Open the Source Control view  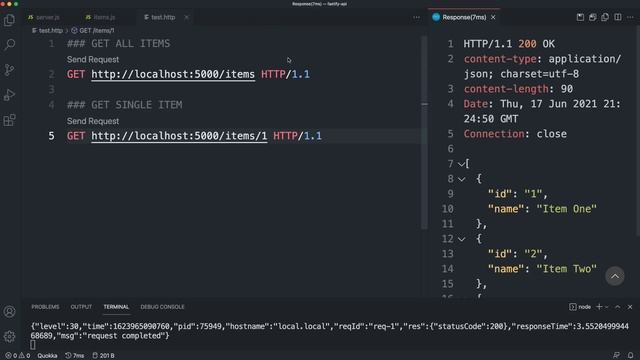pyautogui.click(x=9, y=70)
